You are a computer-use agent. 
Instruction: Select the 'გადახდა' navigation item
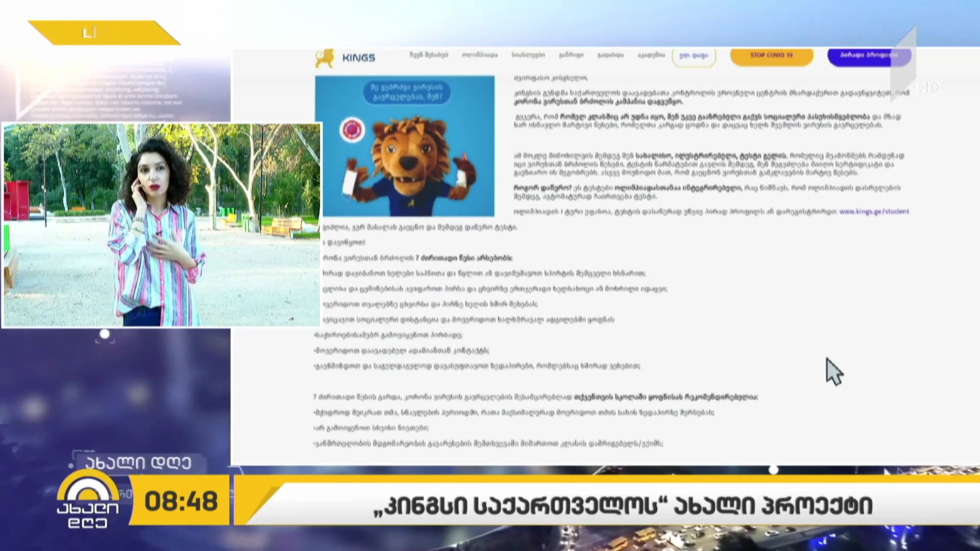click(610, 55)
